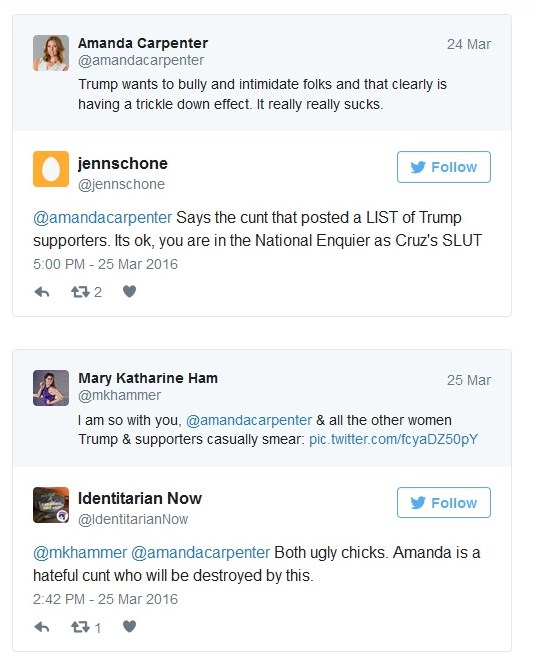The image size is (534, 659).
Task: Open Identitarian Now's avatar
Action: [x=51, y=505]
